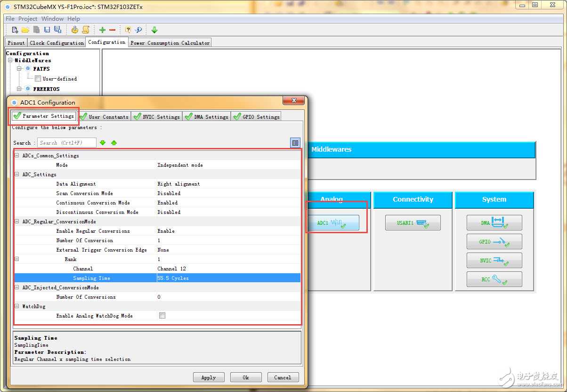Viewport: 567px width, 392px height.
Task: Click the Channel 12 value cell
Action: pyautogui.click(x=228, y=269)
